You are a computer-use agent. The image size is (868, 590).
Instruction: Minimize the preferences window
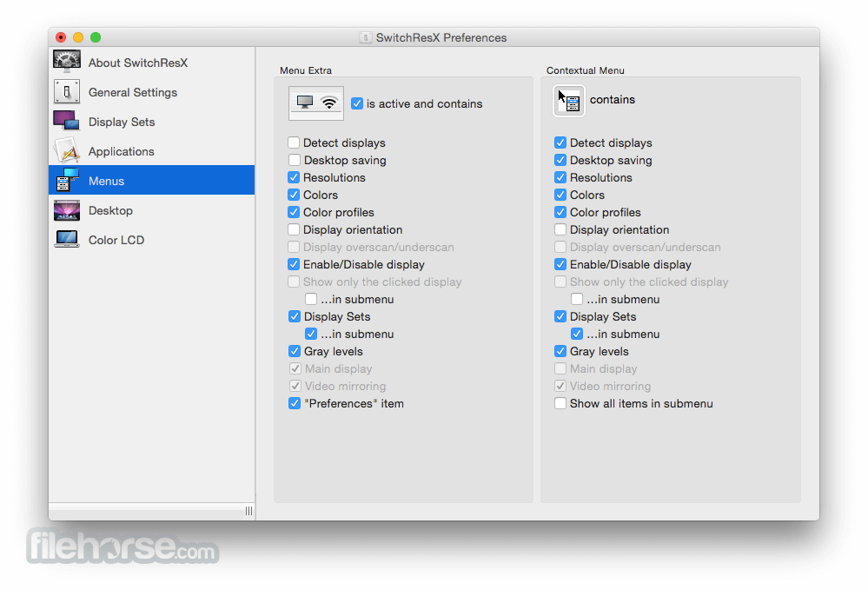[78, 37]
